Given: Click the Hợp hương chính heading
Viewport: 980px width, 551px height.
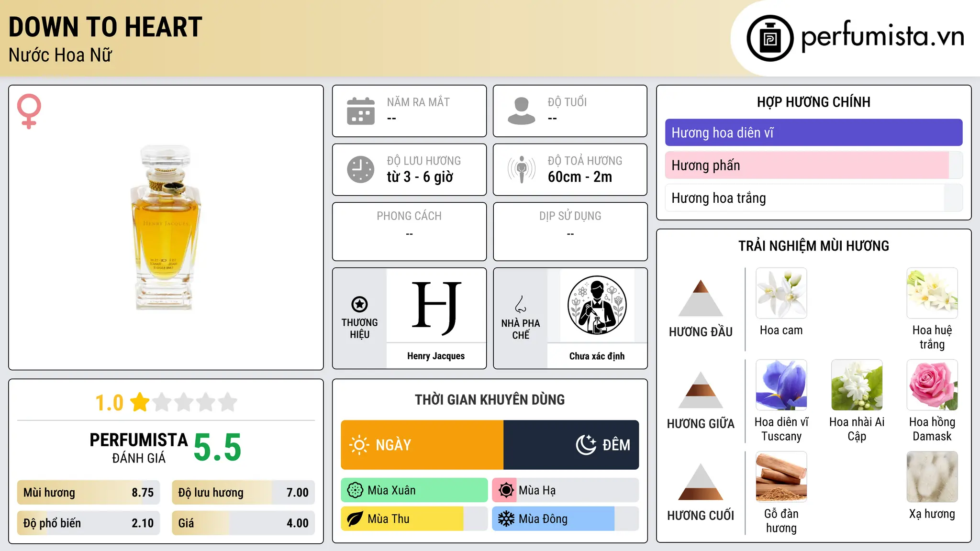Looking at the screenshot, I should 813,102.
